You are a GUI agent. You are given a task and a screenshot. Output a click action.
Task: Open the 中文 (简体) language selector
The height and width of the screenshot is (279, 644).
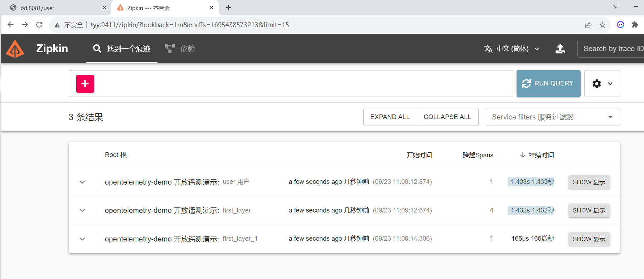point(512,49)
